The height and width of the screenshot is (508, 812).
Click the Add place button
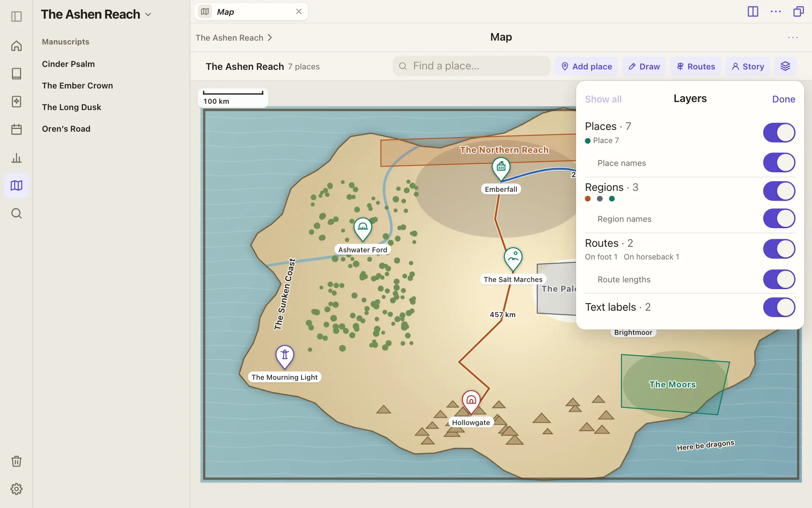tap(586, 66)
